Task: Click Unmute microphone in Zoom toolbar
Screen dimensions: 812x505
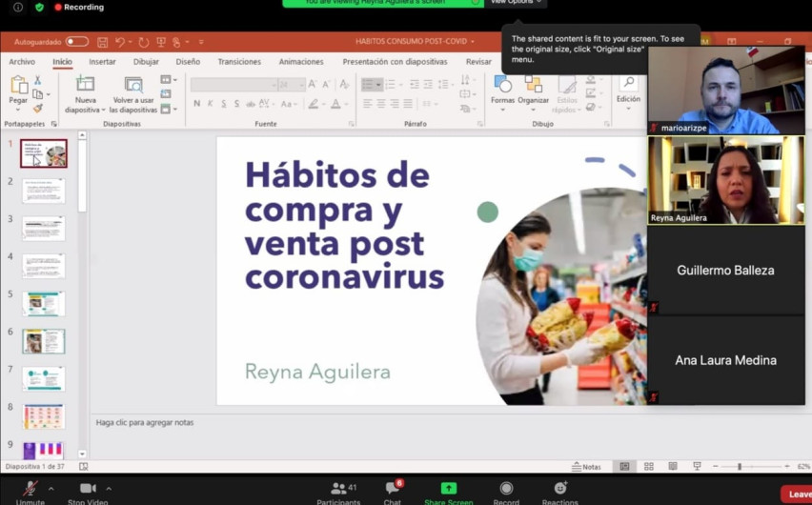Action: [x=30, y=493]
